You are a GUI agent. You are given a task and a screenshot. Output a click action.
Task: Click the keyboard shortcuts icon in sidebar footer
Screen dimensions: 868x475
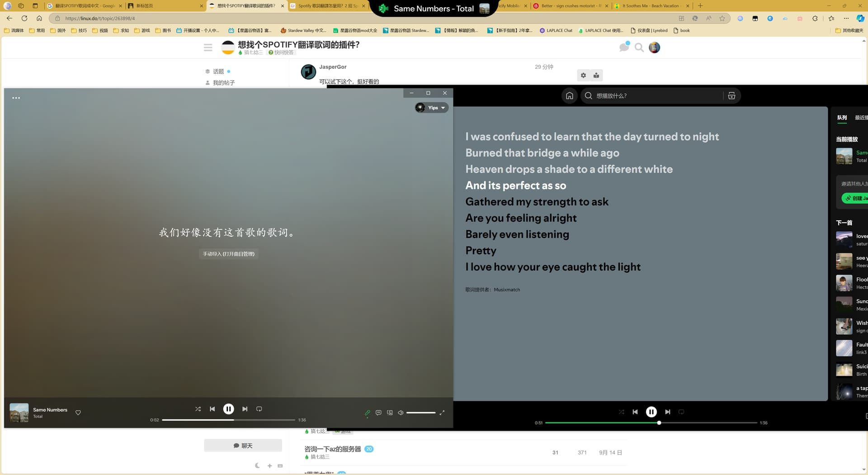pyautogui.click(x=280, y=465)
